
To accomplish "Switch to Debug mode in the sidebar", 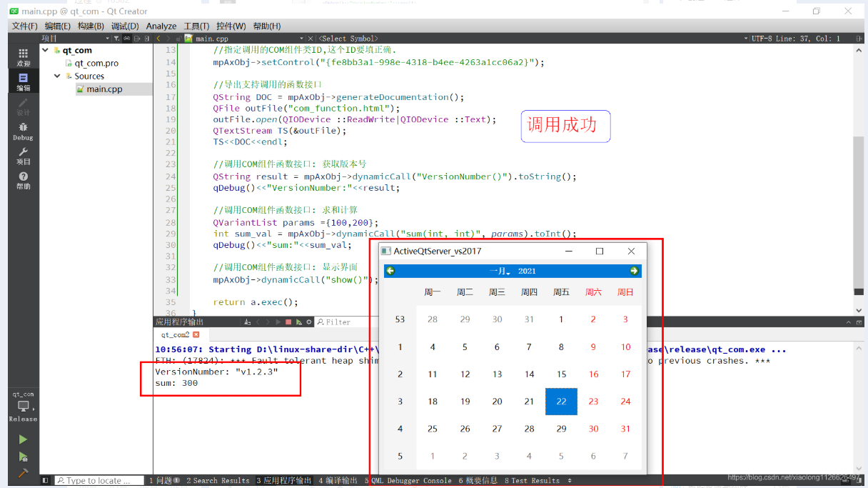I will coord(24,132).
